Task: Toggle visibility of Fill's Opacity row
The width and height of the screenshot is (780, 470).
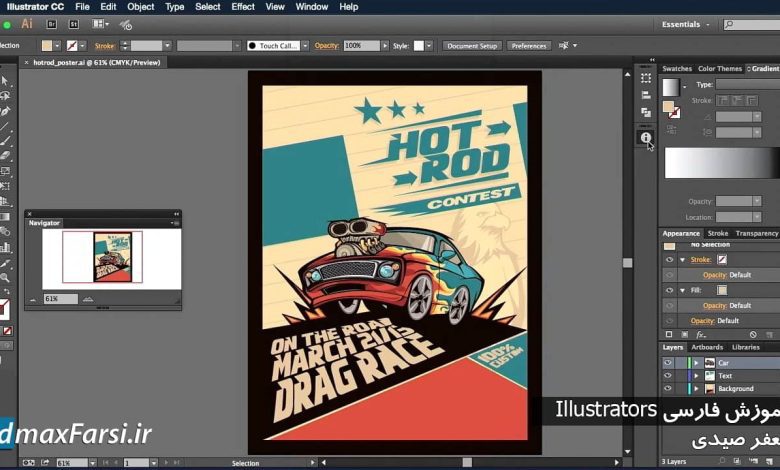Action: click(x=670, y=305)
